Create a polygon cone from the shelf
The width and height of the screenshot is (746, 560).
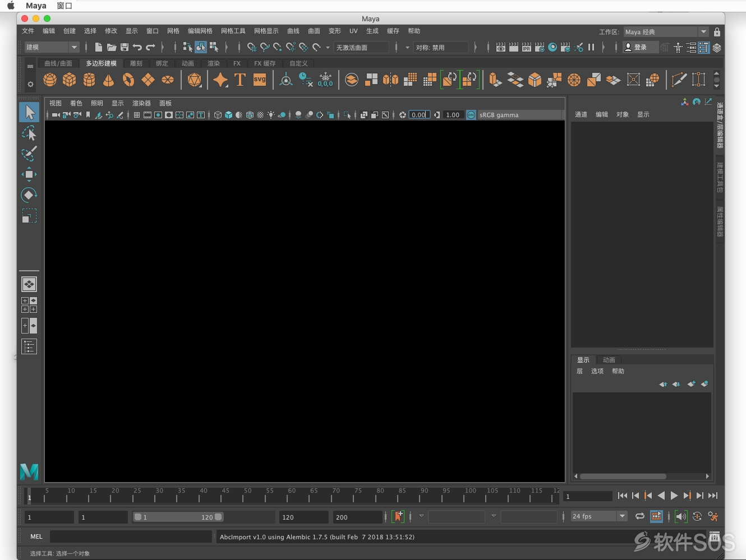(109, 80)
